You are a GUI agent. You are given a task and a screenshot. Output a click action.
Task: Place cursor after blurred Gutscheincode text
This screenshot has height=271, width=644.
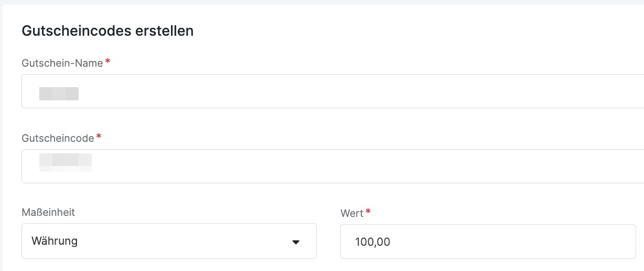point(93,162)
